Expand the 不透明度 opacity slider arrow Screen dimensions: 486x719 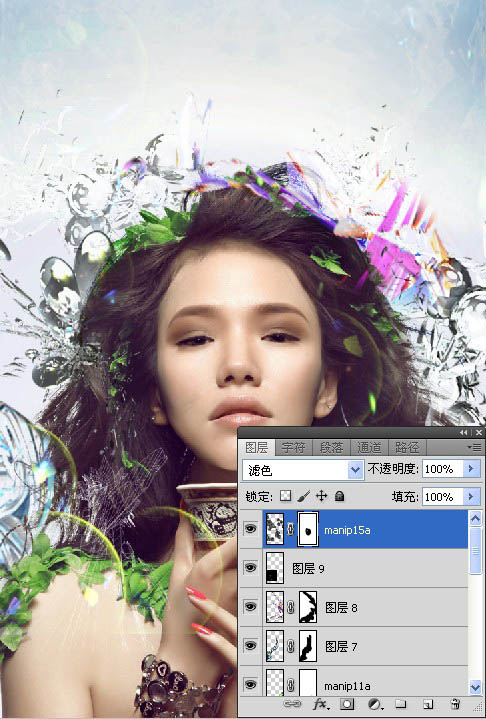(x=471, y=469)
